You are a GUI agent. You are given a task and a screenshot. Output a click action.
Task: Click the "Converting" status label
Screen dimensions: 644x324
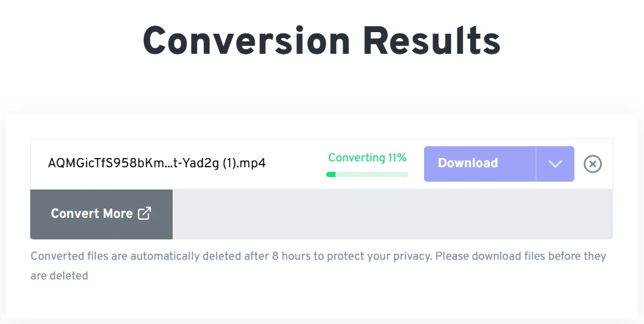(356, 157)
